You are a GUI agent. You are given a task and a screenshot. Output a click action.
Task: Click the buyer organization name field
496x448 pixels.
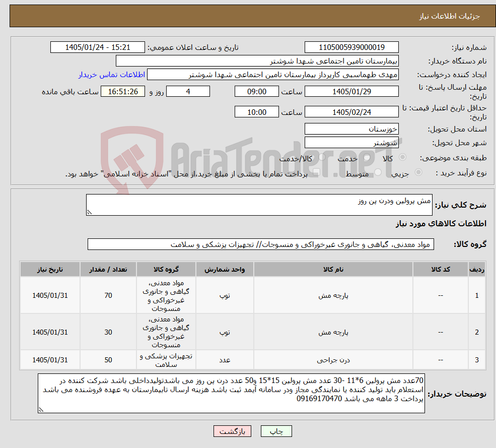pyautogui.click(x=257, y=61)
